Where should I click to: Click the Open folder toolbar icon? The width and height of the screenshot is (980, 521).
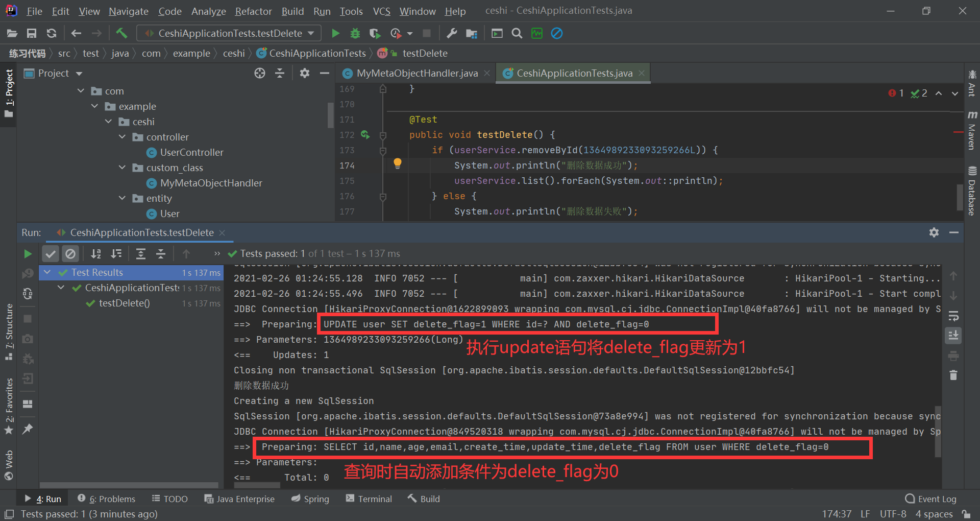pyautogui.click(x=12, y=33)
